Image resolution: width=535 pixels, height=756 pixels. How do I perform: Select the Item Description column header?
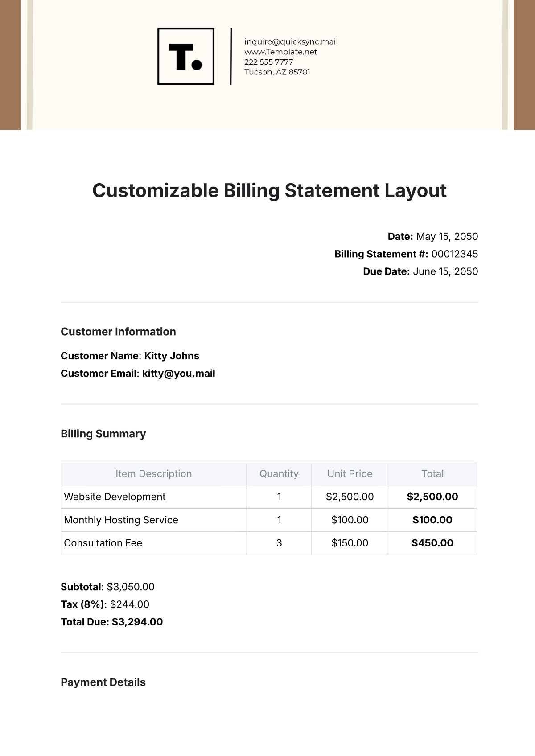pos(153,474)
